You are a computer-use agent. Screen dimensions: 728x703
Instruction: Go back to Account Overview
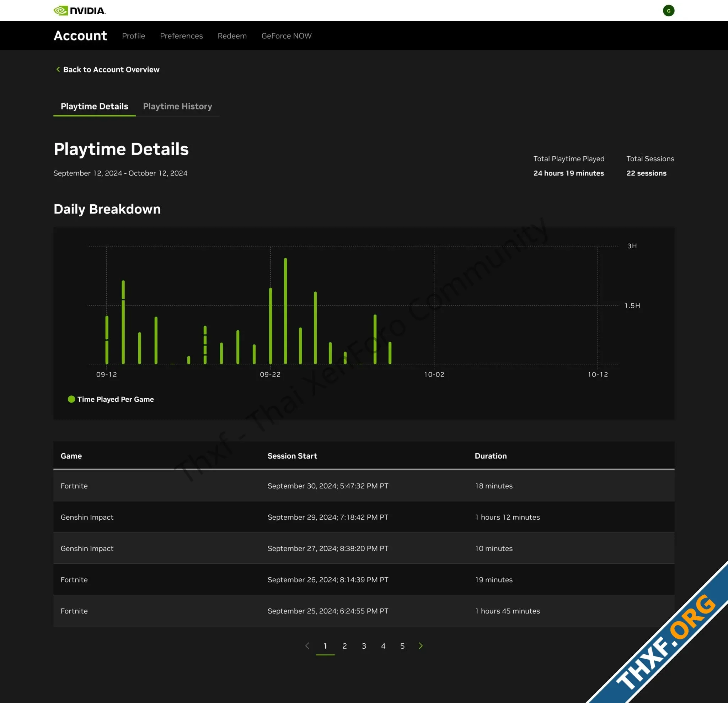point(111,69)
